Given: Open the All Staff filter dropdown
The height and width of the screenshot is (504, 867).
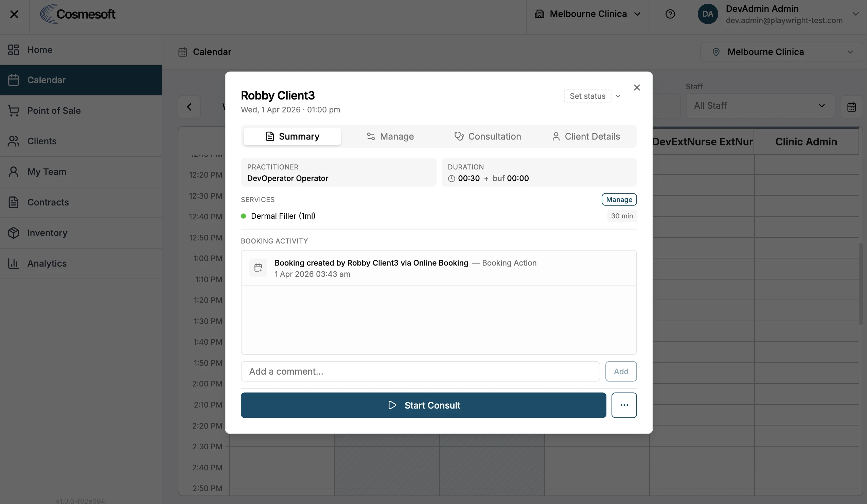Looking at the screenshot, I should (x=760, y=106).
